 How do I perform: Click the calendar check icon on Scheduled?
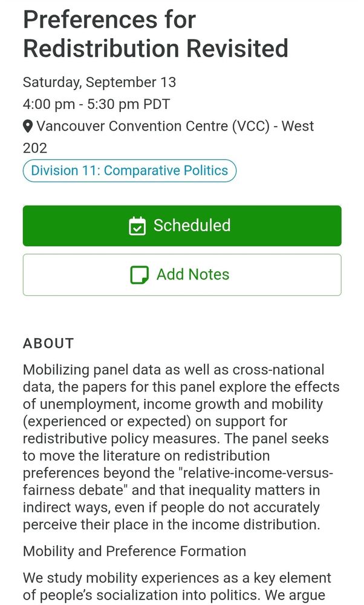(138, 226)
